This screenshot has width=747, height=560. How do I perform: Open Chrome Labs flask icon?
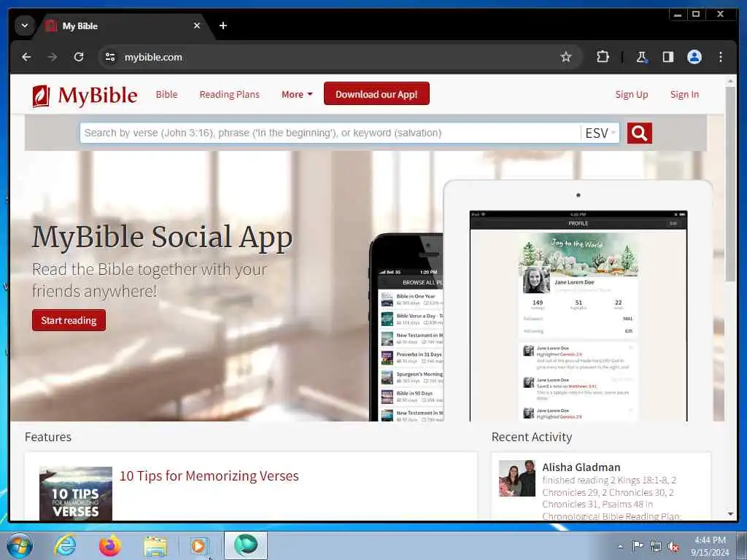coord(641,57)
